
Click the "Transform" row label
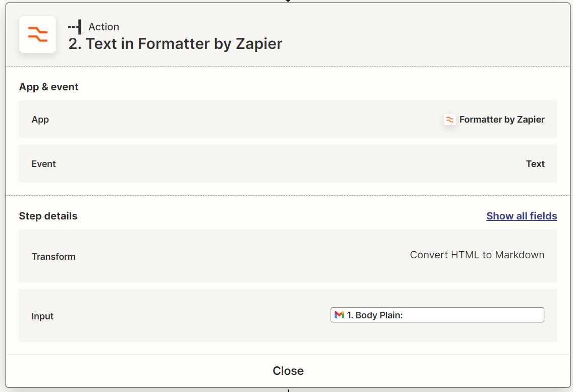[54, 256]
